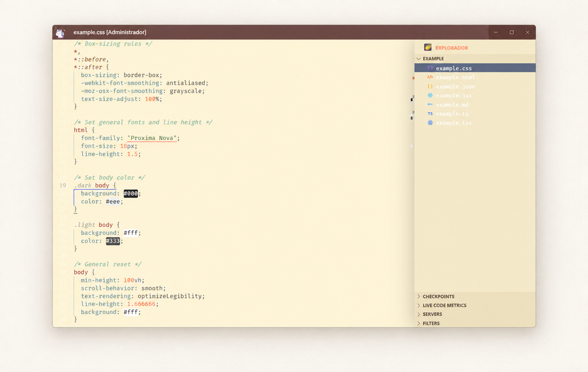
Task: Click the CSS braces icon beside example.css
Action: [430, 68]
